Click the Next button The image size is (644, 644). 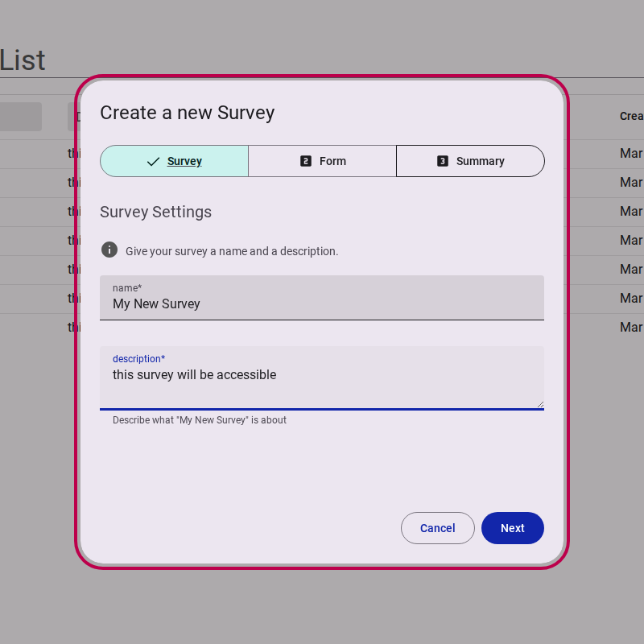pyautogui.click(x=513, y=528)
